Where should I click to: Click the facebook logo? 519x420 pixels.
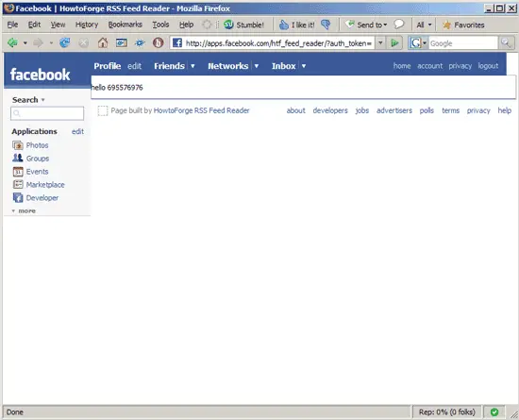click(40, 75)
